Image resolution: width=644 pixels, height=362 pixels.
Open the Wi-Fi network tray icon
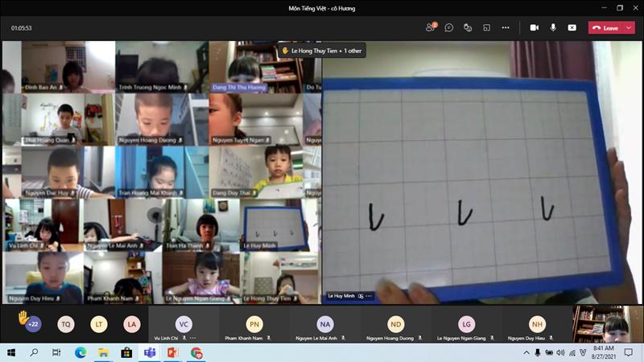tap(572, 352)
